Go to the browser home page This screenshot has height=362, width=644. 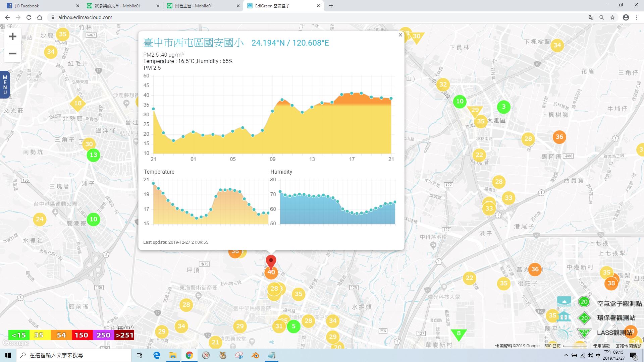(x=40, y=17)
